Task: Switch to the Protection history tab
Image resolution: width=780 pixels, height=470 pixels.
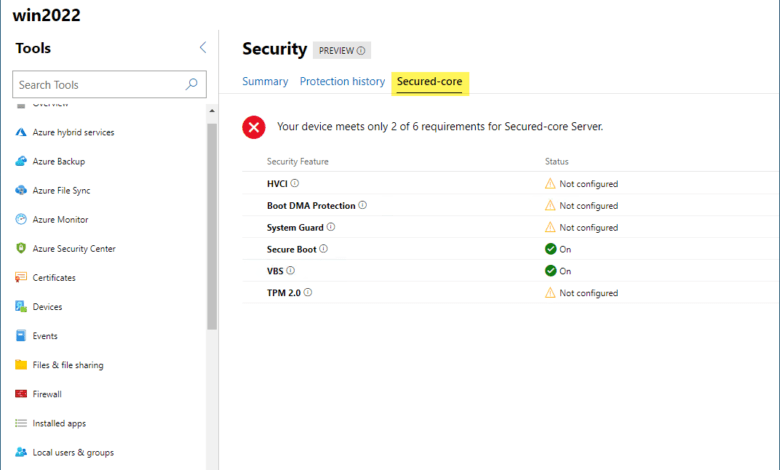Action: click(342, 81)
